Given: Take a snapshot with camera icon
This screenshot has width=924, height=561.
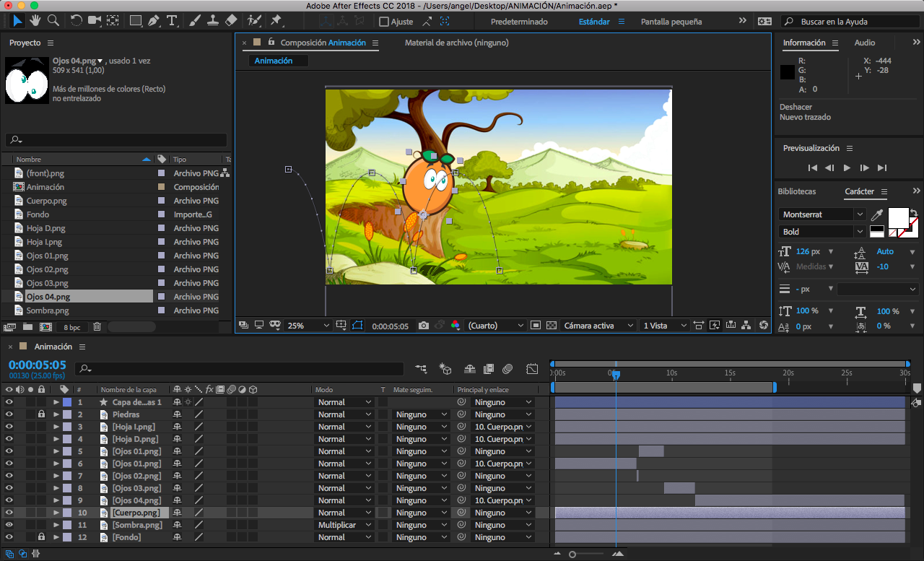Looking at the screenshot, I should [x=424, y=326].
